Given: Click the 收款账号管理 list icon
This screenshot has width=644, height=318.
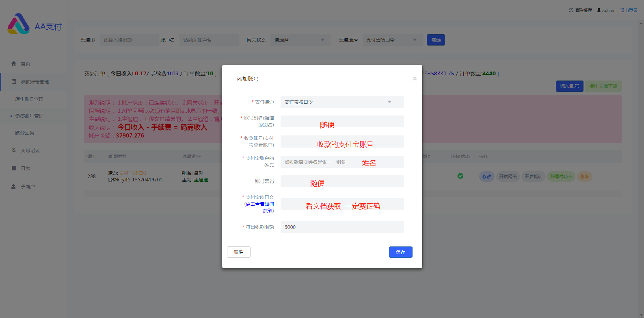Looking at the screenshot, I should (14, 81).
